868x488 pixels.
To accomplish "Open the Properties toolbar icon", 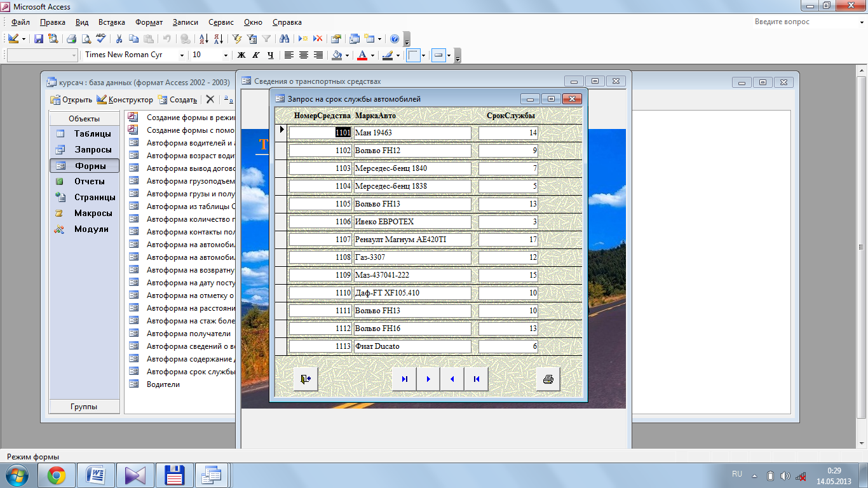I will tap(336, 39).
